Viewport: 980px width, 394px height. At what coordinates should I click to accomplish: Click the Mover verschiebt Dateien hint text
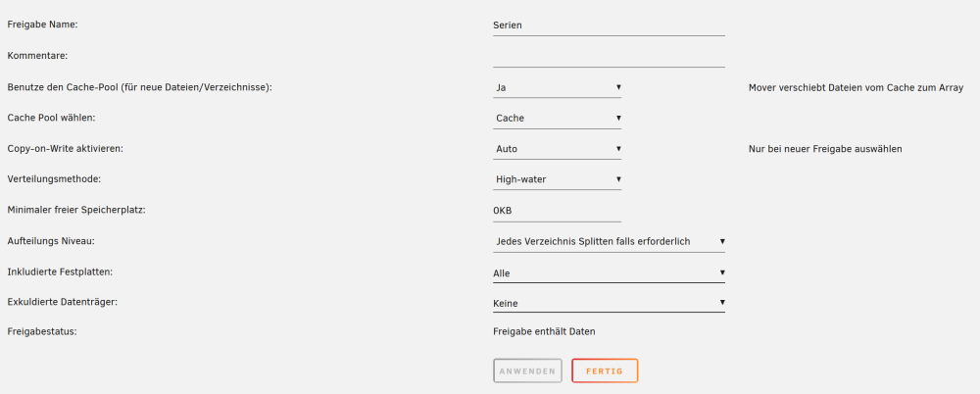click(856, 87)
